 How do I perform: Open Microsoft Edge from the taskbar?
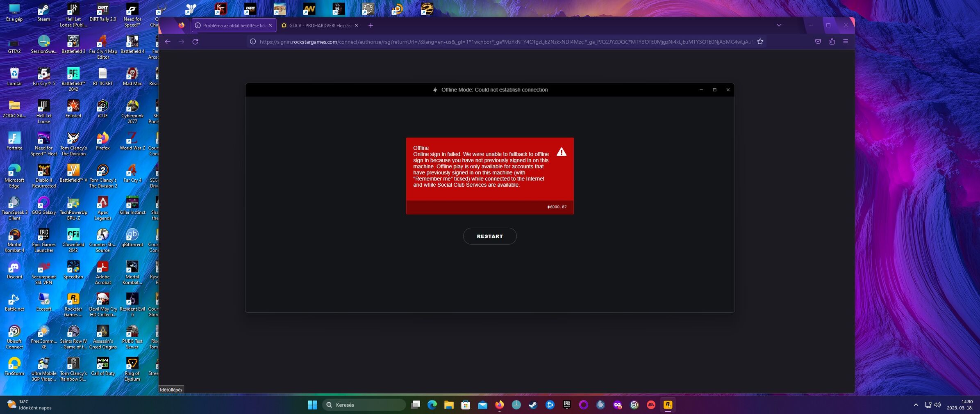click(x=432, y=405)
